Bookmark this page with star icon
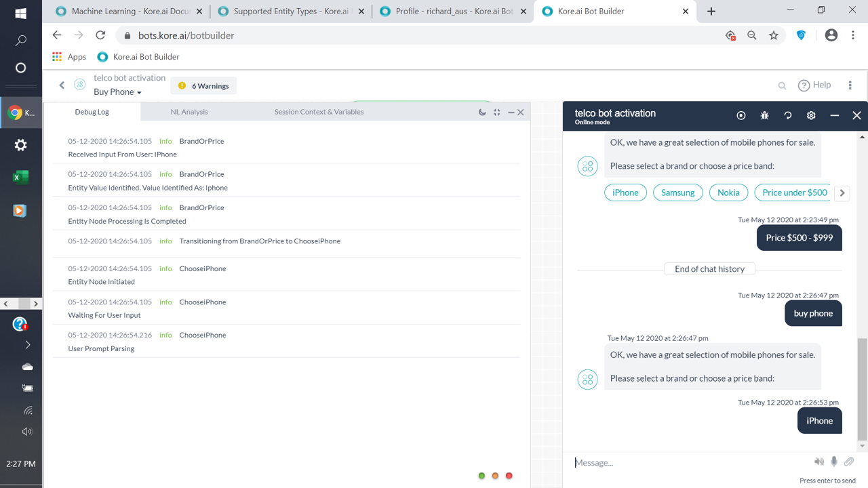Viewport: 868px width, 488px height. (774, 35)
